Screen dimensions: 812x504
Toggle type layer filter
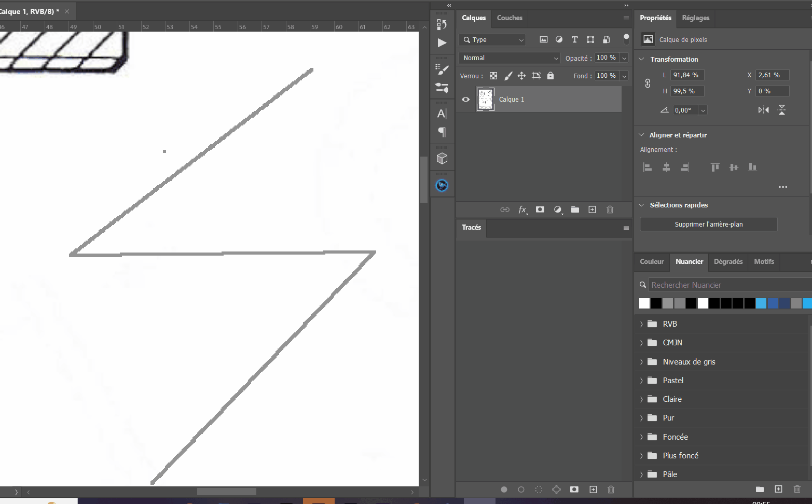point(574,39)
